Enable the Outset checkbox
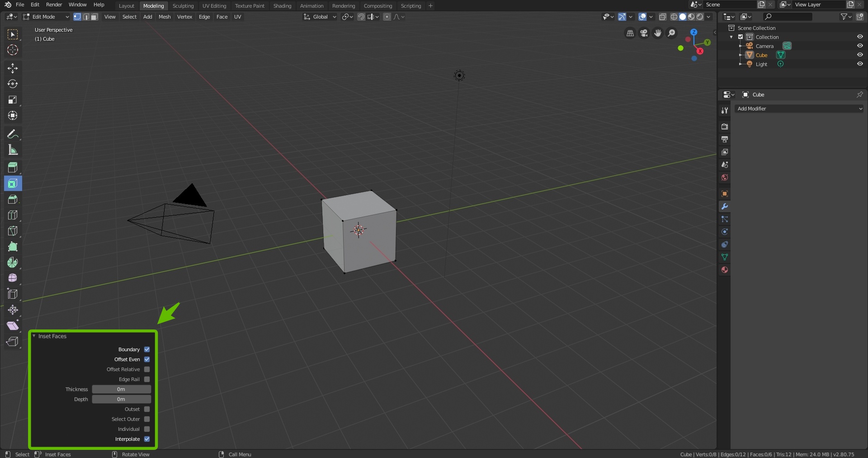868x458 pixels. (147, 409)
